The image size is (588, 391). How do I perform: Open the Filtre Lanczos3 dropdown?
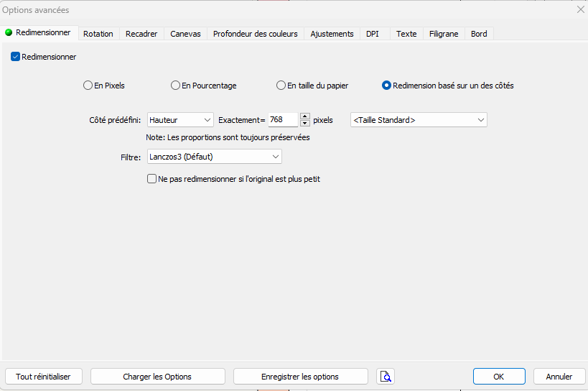[214, 157]
